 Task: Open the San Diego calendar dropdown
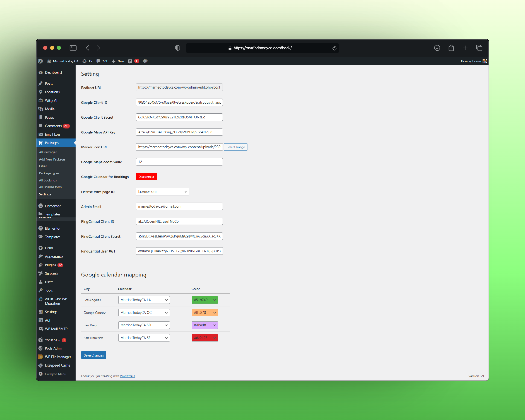click(144, 325)
